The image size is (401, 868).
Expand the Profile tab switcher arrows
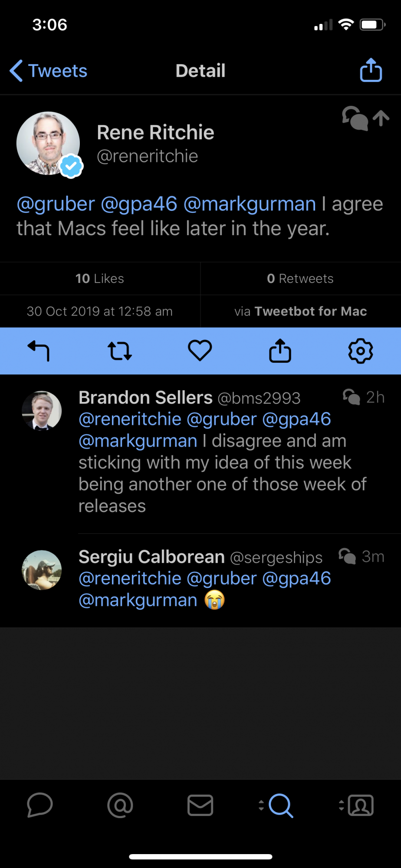coord(342,806)
